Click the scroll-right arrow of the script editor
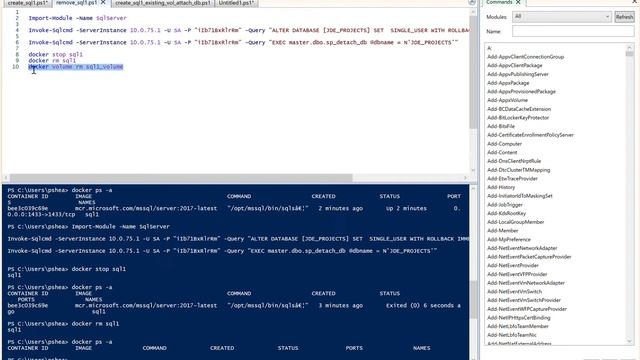This screenshot has width=640, height=360. click(465, 178)
